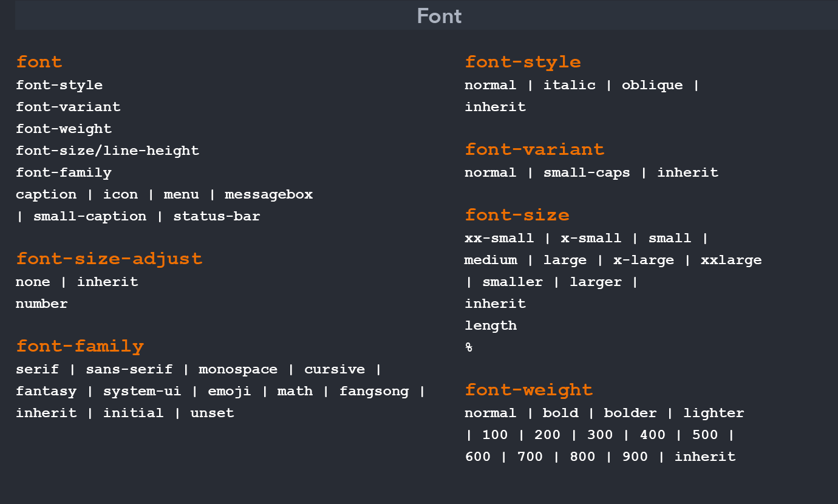Screen dimensions: 838x504
Task: Click the font-size/line-height entry
Action: (x=107, y=151)
